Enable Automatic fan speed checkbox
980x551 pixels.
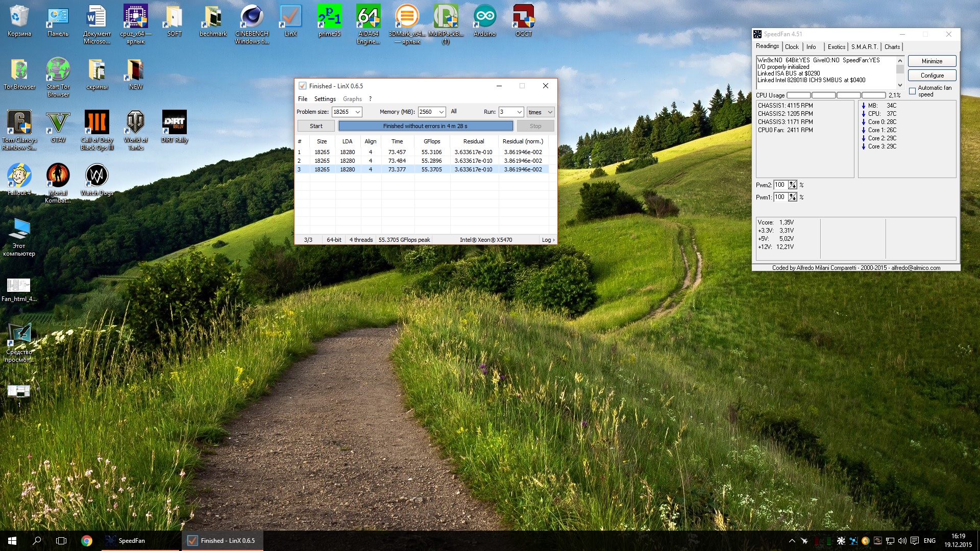tap(912, 91)
